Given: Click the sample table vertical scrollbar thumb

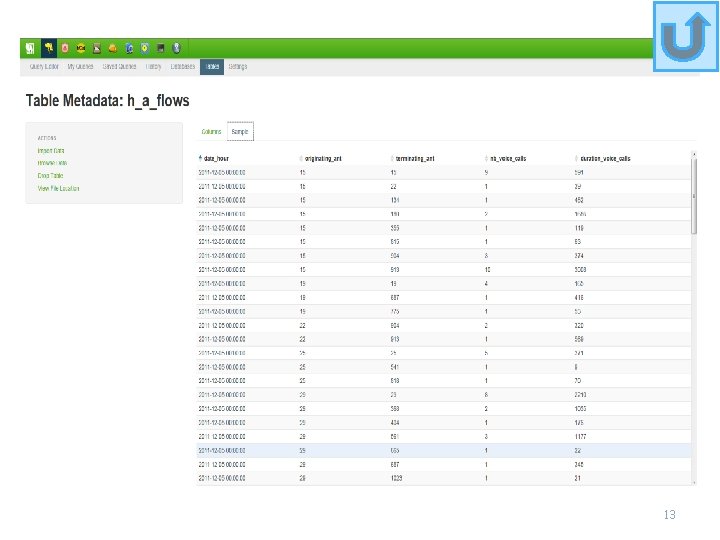Looking at the screenshot, I should click(694, 196).
